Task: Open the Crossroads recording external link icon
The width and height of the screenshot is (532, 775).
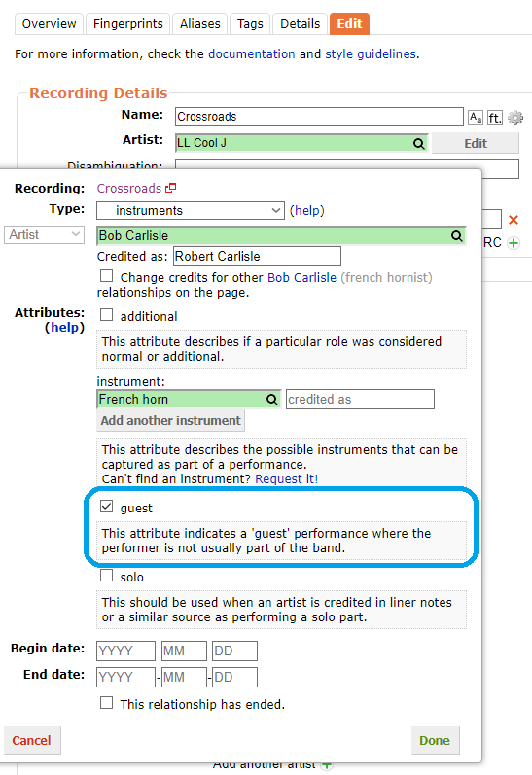Action: point(170,188)
